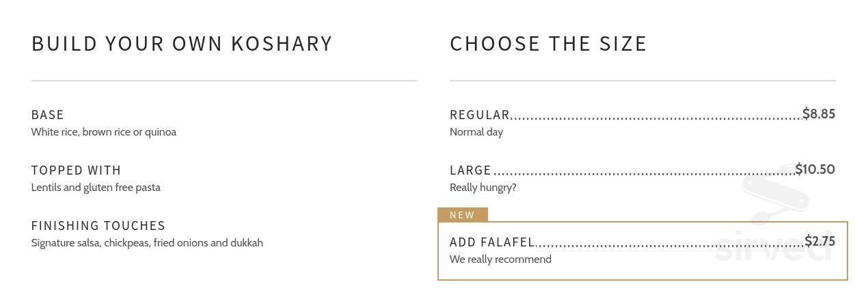Click the Build Your Own Koshary heading

point(182,43)
